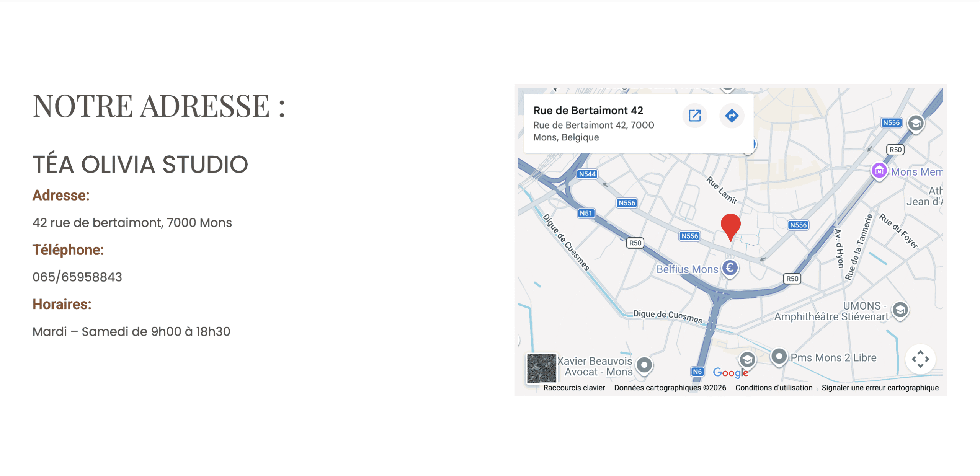This screenshot has height=476, width=980.
Task: Click the N51 road badge
Action: [586, 213]
